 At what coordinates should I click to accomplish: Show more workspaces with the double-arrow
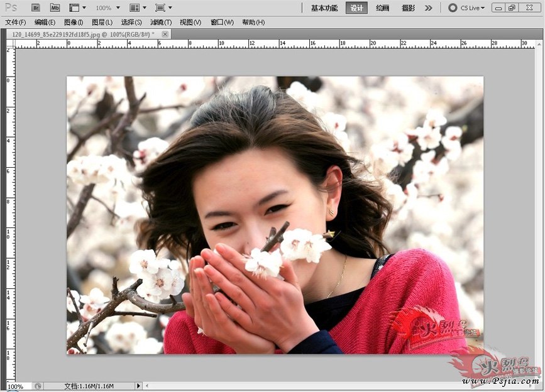click(x=429, y=8)
